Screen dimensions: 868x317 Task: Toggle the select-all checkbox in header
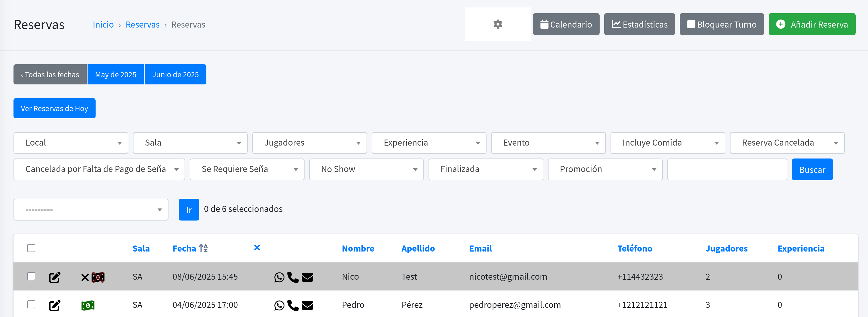(31, 248)
